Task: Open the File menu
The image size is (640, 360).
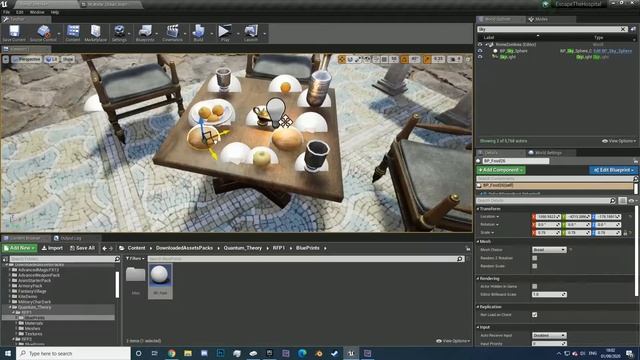Action: point(6,12)
